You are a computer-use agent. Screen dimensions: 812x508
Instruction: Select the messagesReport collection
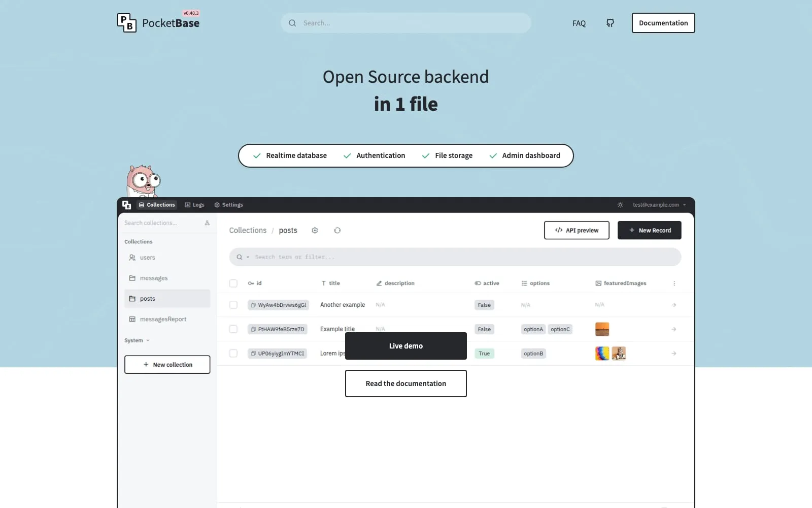[167, 319]
